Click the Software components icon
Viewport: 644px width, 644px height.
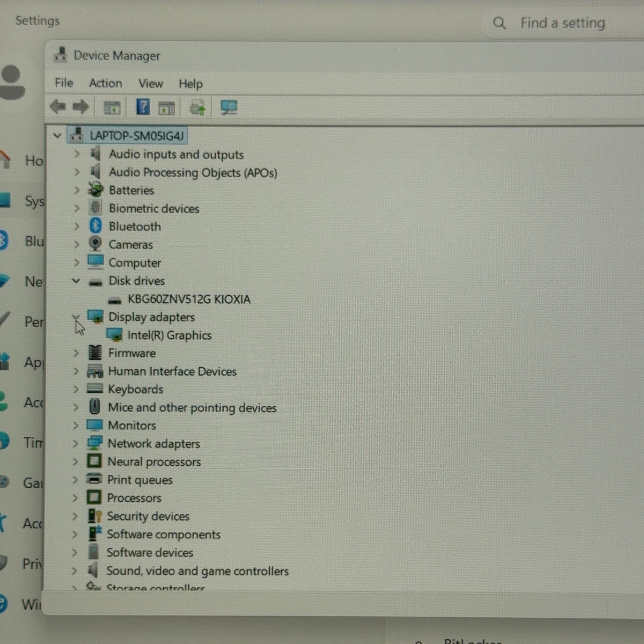tap(94, 533)
